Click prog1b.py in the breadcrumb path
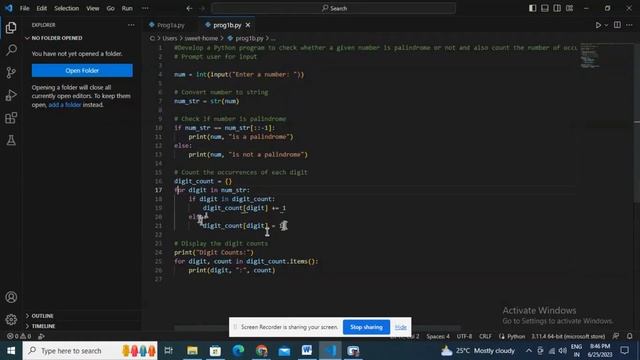Image resolution: width=640 pixels, height=360 pixels. coord(249,38)
